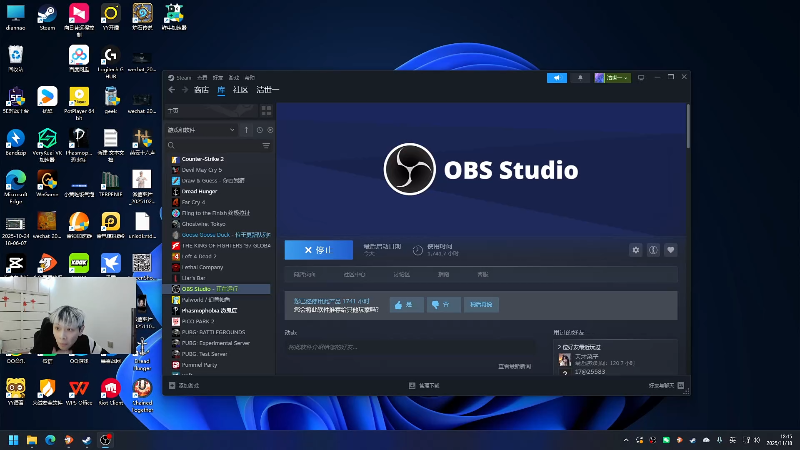Open Edge from the taskbar

click(50, 440)
